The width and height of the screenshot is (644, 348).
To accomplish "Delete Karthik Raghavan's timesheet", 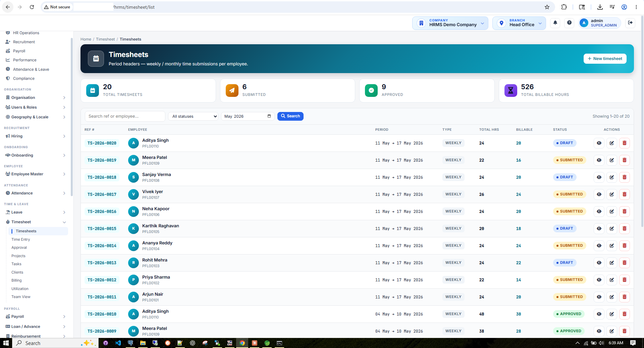I will click(625, 229).
